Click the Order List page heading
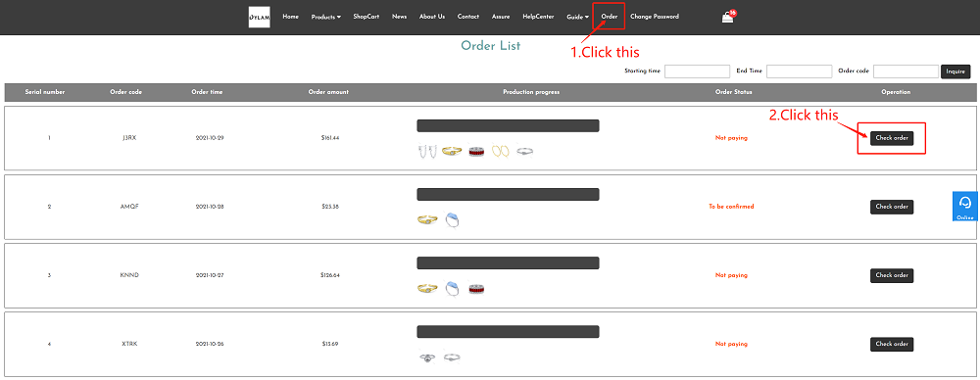 [491, 46]
